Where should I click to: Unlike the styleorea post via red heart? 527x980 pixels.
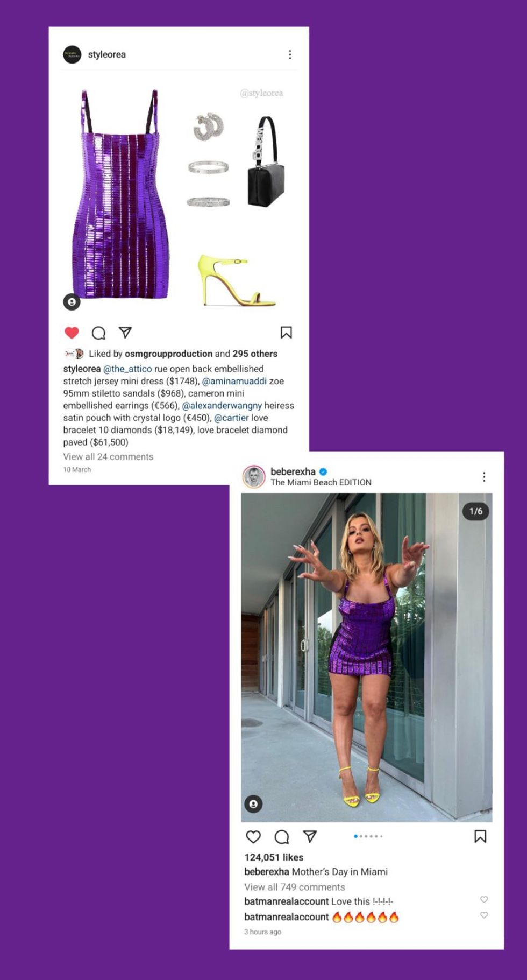point(72,333)
